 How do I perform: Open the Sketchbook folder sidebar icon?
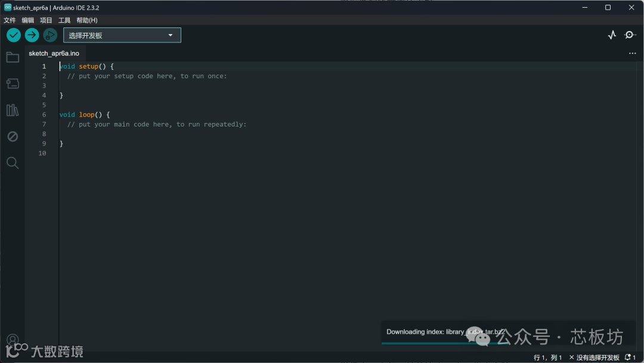coord(13,57)
